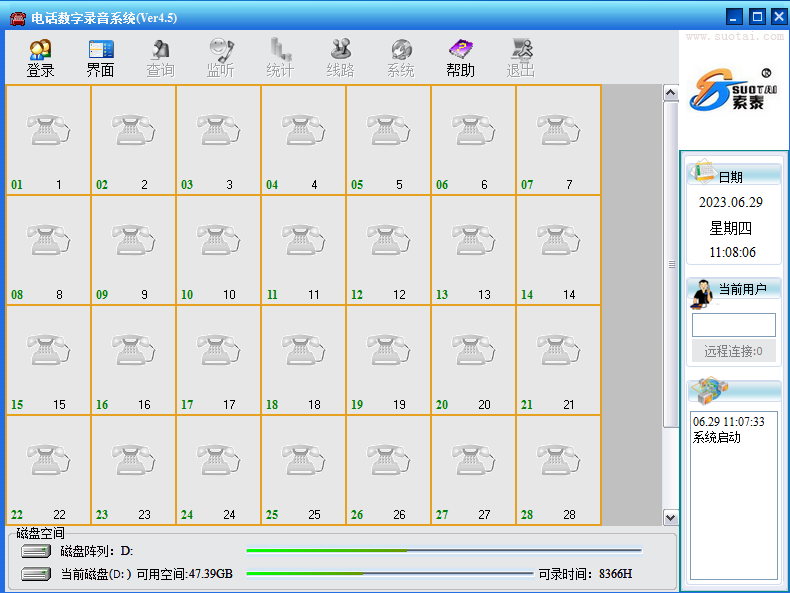This screenshot has width=790, height=593.
Task: Open the 帮助 help toolbar icon
Action: point(460,58)
